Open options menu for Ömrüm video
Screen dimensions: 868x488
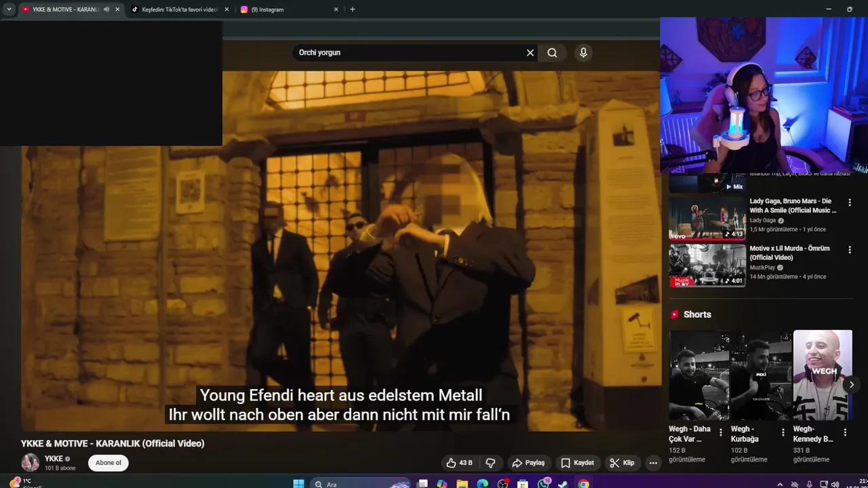coord(850,250)
